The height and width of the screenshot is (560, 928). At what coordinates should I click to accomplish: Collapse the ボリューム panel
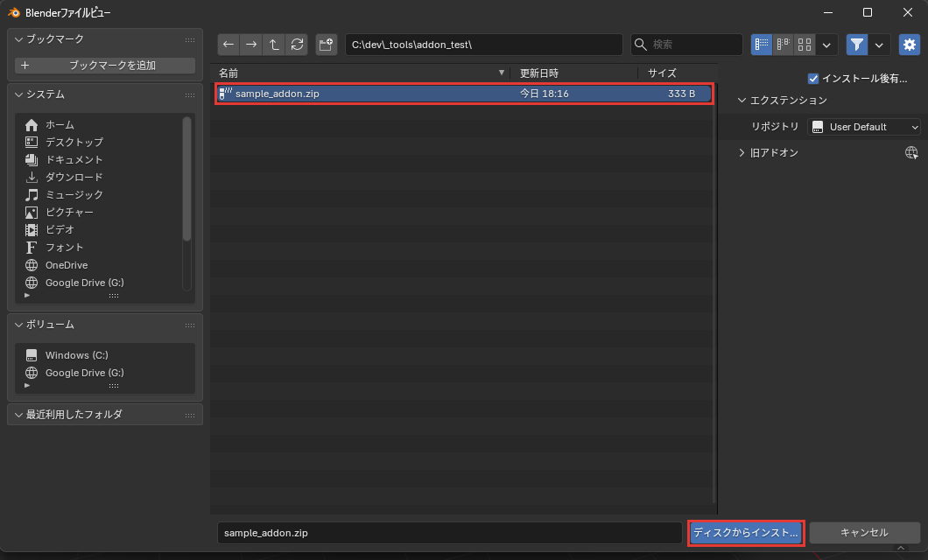[x=19, y=325]
